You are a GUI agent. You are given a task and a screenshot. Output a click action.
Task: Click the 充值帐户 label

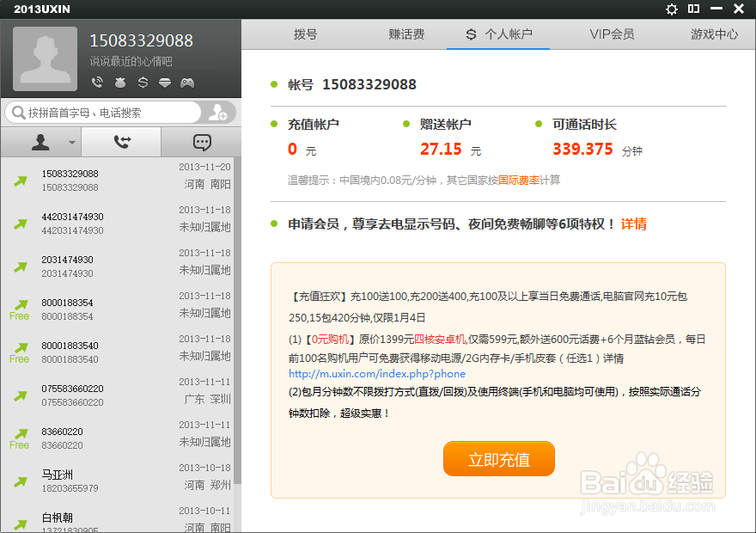click(314, 125)
